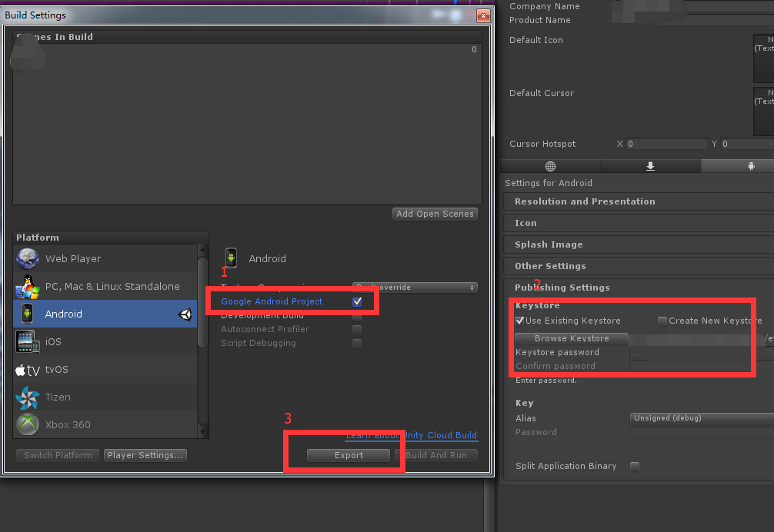Open the web globe settings tab
774x532 pixels.
click(x=551, y=166)
